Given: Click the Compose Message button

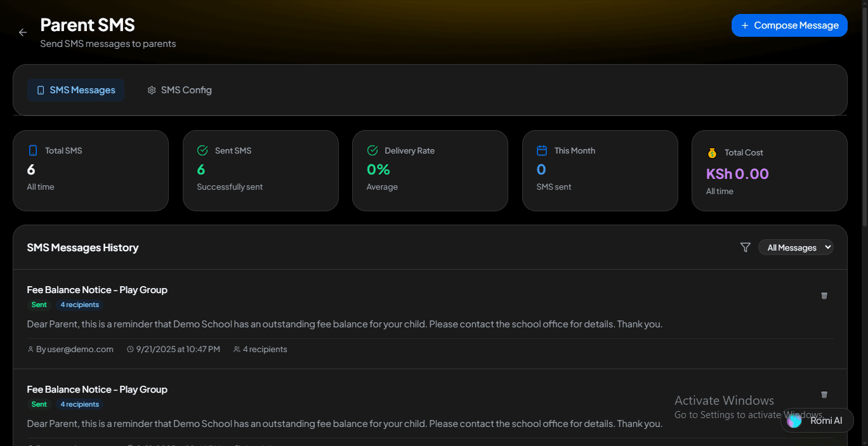Looking at the screenshot, I should [789, 25].
